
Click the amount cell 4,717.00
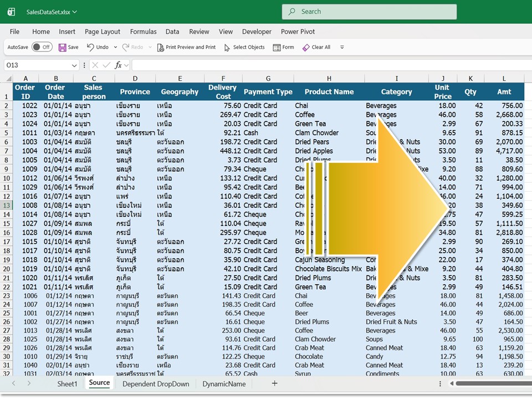pyautogui.click(x=504, y=151)
